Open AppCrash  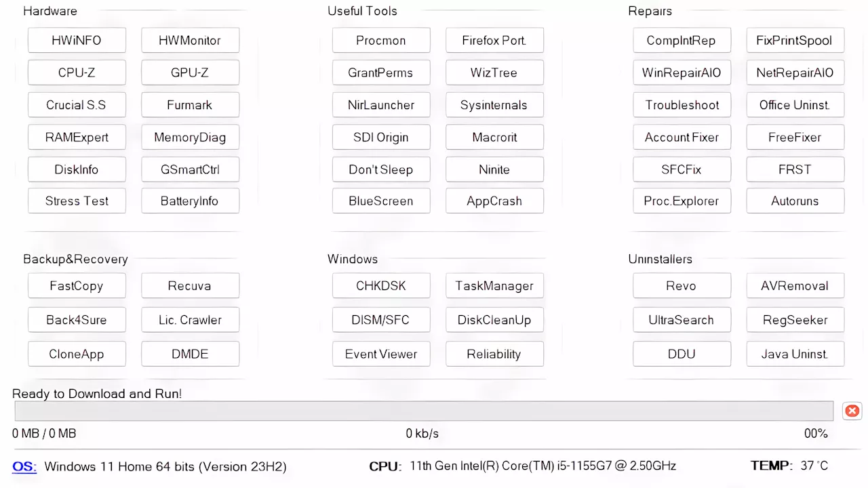point(494,201)
